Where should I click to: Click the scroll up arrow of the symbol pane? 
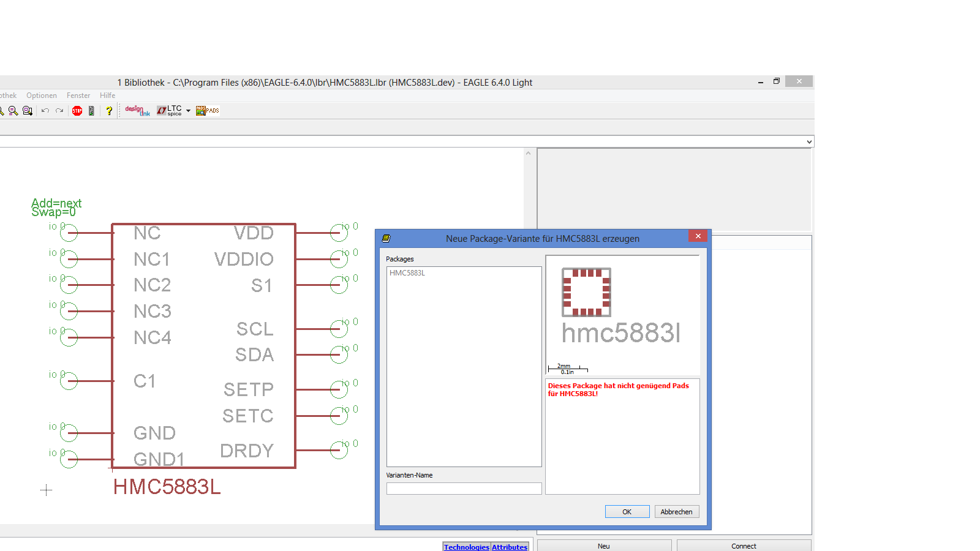coord(528,153)
